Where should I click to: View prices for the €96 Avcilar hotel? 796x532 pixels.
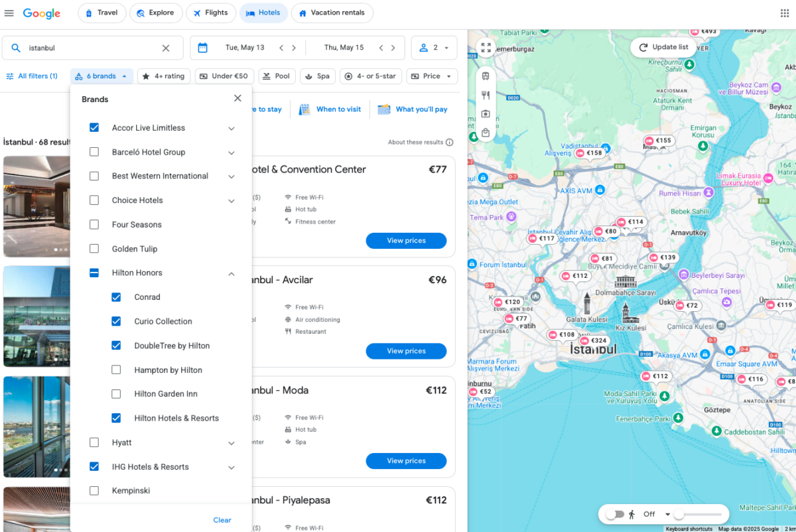point(406,351)
